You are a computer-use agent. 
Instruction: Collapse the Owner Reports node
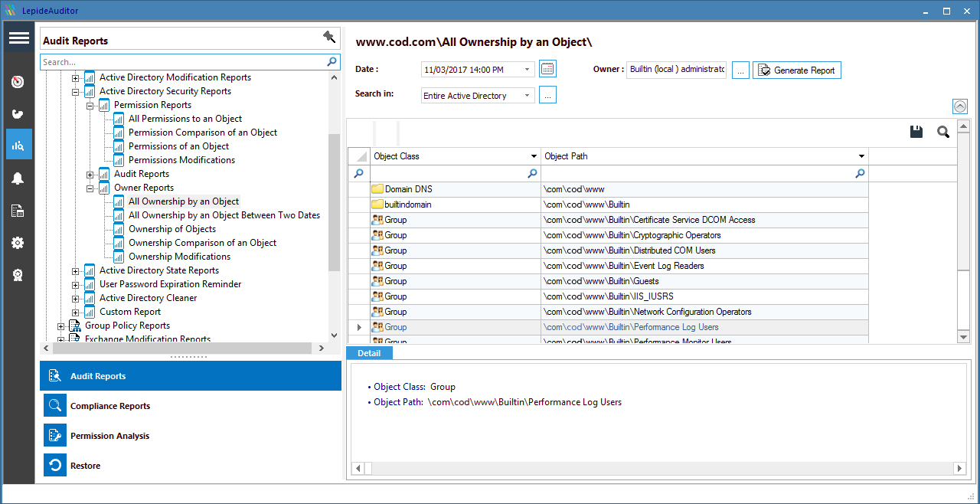pos(90,188)
